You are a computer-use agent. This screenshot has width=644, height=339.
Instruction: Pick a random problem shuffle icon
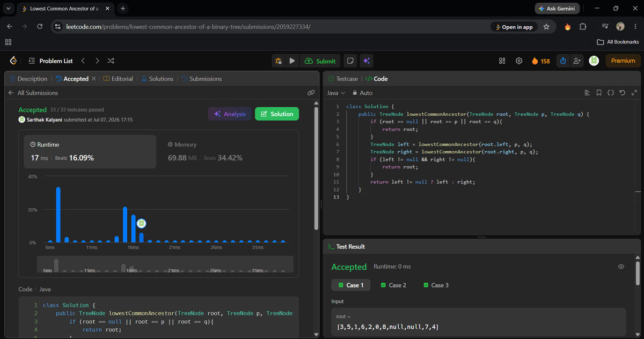(x=111, y=61)
